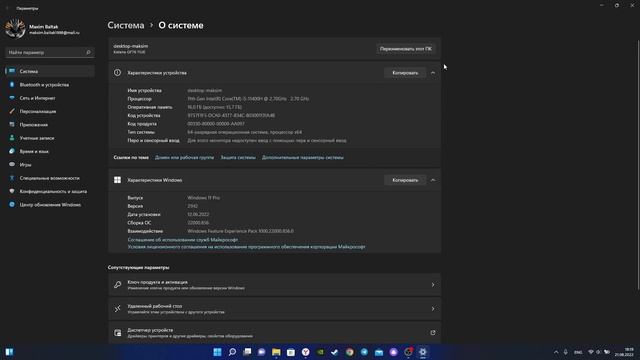The width and height of the screenshot is (640, 360).
Task: Open Ключ продукта и активация
Action: (x=275, y=285)
